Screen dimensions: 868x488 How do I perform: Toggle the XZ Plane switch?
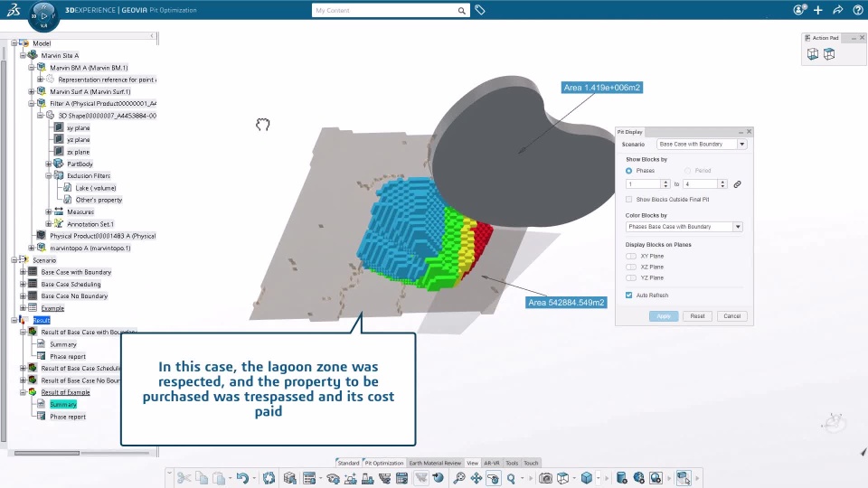631,267
